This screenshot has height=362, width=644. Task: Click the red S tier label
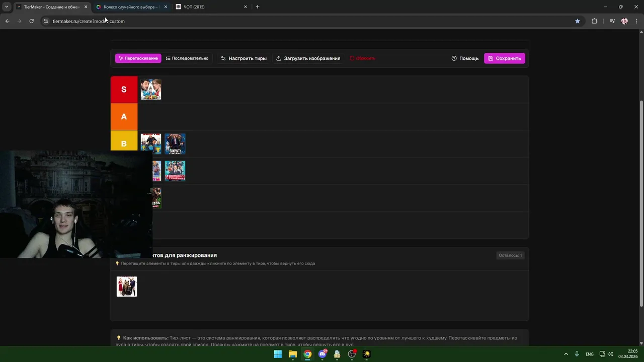click(x=124, y=89)
